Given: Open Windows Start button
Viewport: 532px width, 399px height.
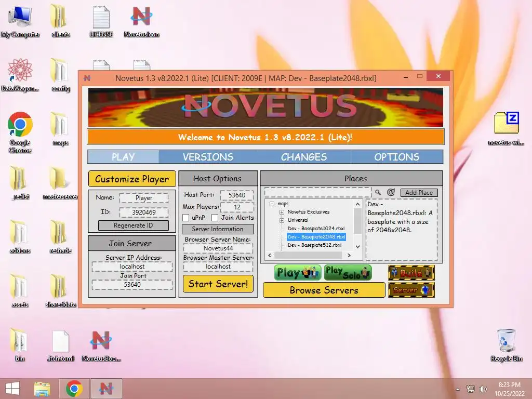Looking at the screenshot, I should [12, 389].
